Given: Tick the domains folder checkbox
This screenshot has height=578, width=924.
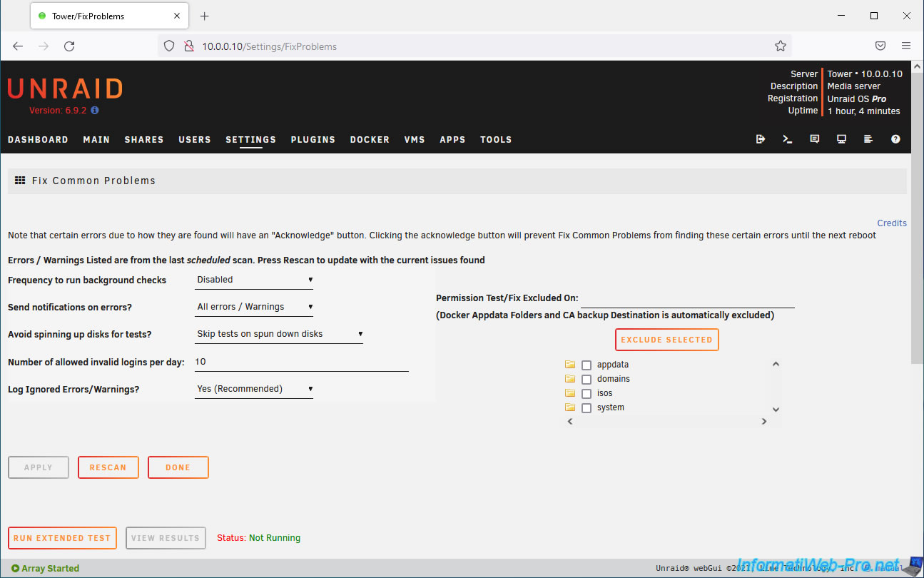Looking at the screenshot, I should tap(587, 380).
